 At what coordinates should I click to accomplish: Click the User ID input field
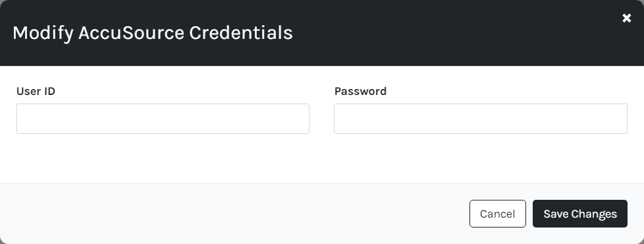click(x=163, y=119)
